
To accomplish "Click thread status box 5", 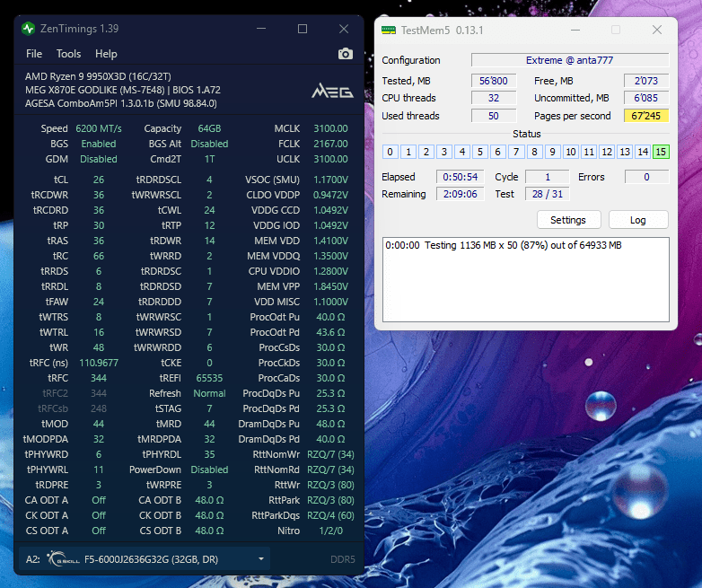I will [480, 152].
